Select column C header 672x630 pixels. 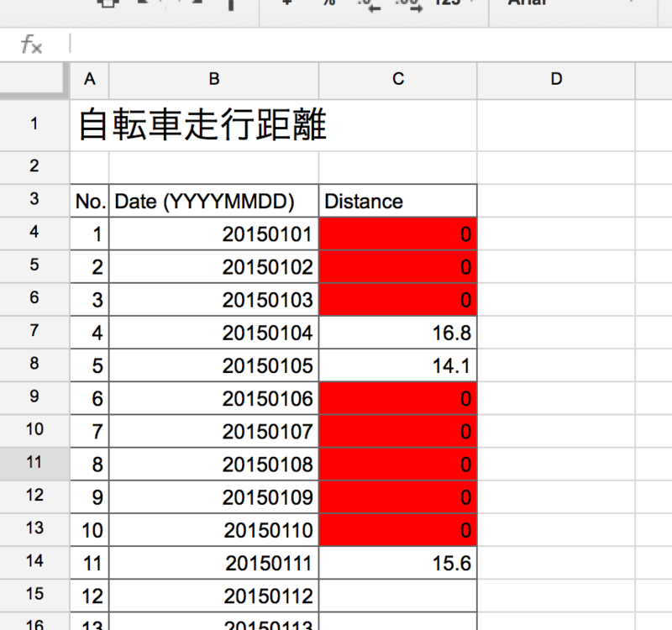point(398,80)
